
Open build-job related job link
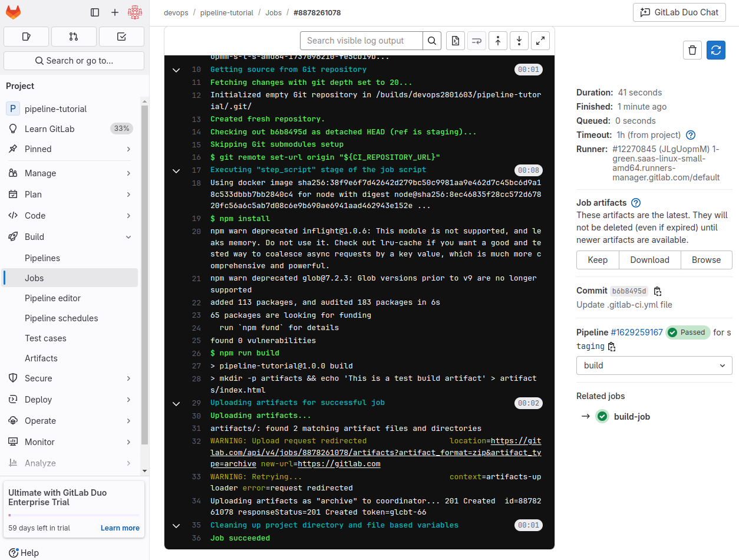tap(632, 417)
